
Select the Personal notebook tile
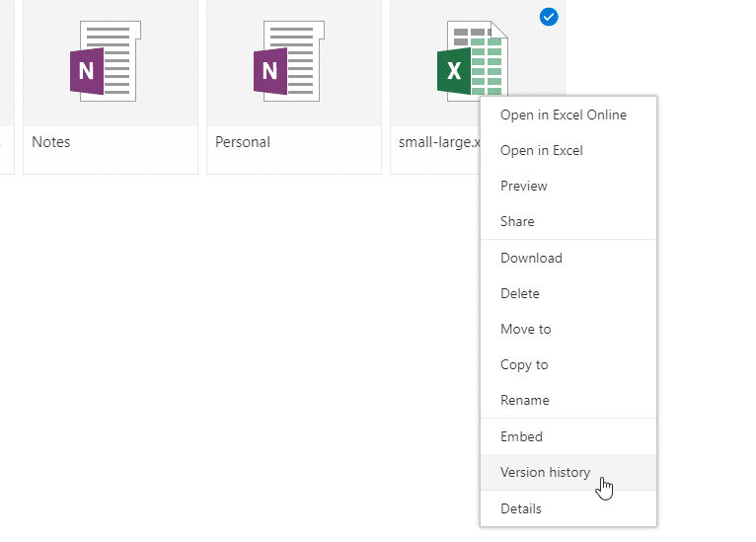[294, 87]
